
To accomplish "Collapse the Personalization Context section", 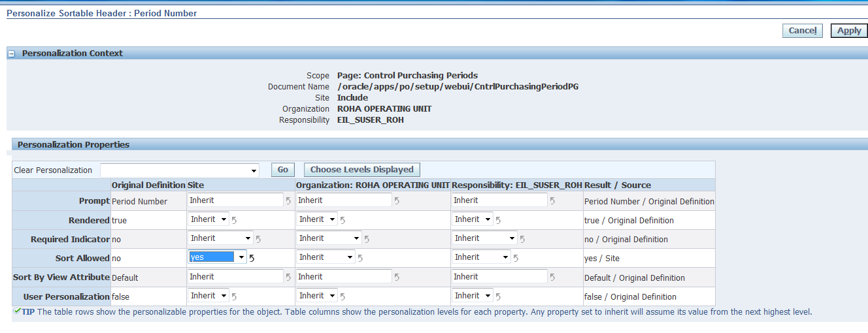I will pos(11,54).
